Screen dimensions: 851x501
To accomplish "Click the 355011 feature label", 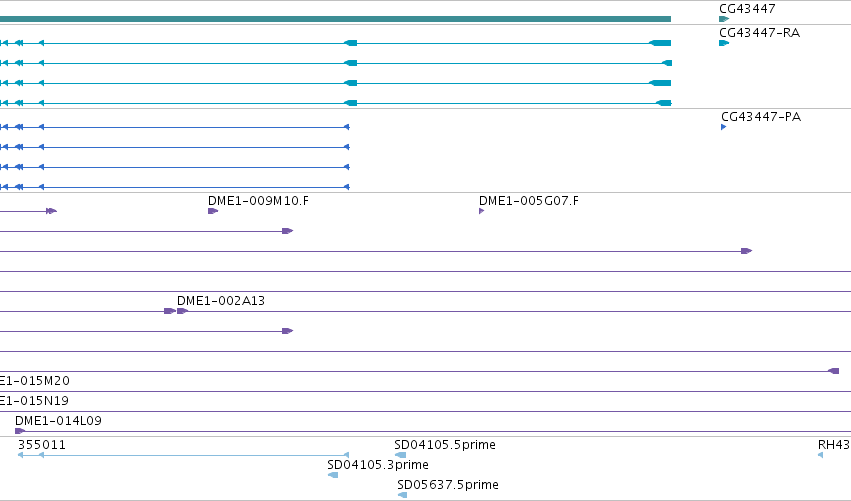I will pos(42,445).
